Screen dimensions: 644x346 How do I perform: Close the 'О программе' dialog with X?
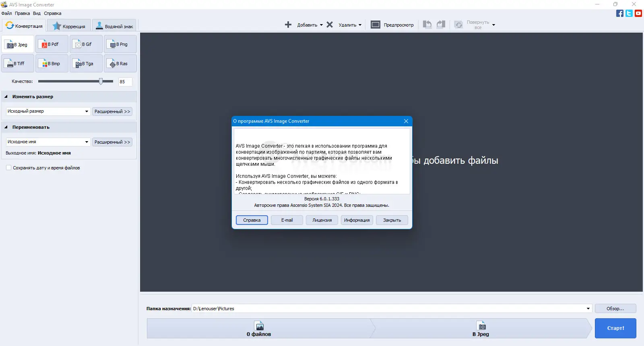click(x=406, y=121)
